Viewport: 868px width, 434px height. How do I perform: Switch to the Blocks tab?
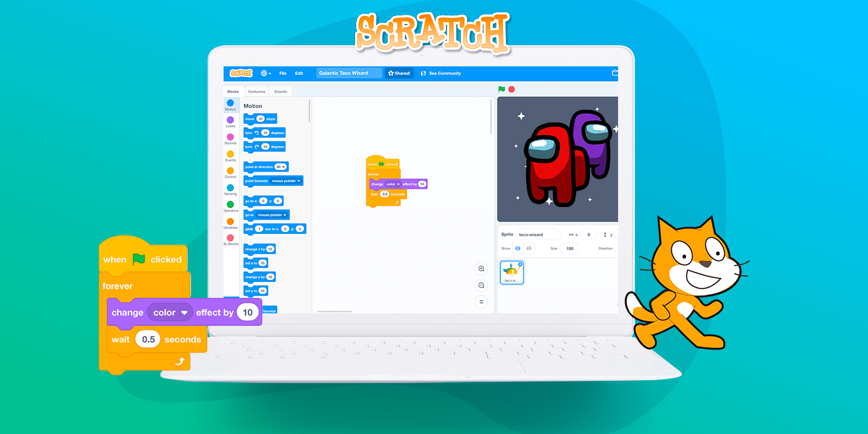pyautogui.click(x=233, y=91)
